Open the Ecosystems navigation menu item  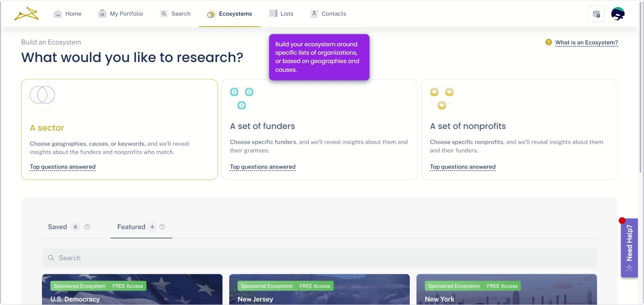[x=235, y=13]
